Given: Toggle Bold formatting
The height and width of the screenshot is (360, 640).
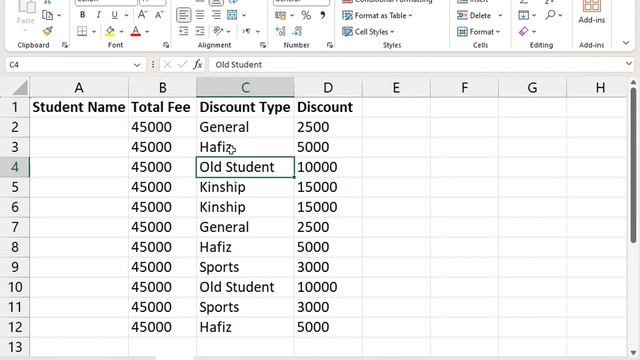Looking at the screenshot, I should [82, 15].
